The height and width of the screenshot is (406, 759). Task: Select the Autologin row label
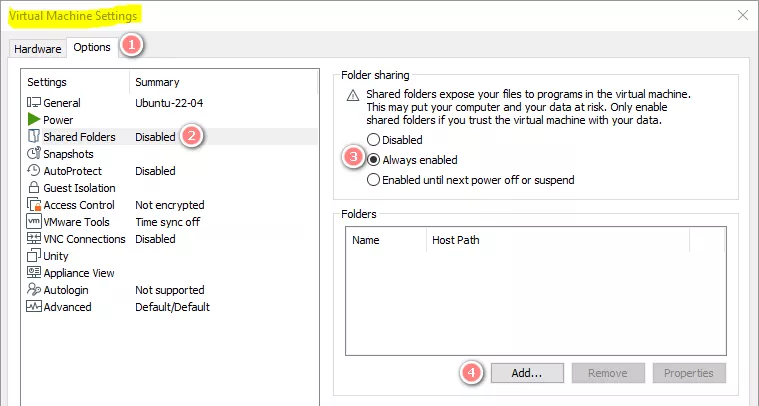[66, 290]
